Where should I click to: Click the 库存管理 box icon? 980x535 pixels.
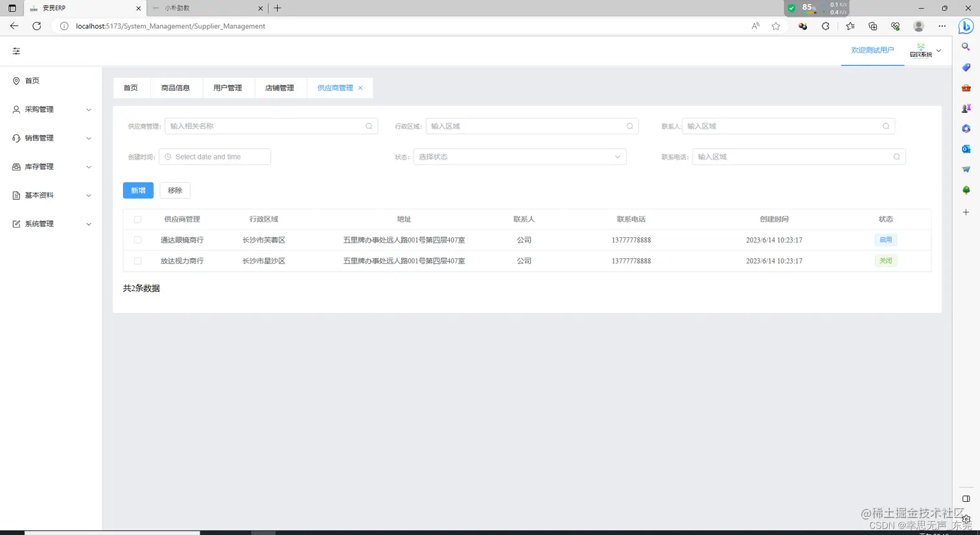pyautogui.click(x=16, y=167)
